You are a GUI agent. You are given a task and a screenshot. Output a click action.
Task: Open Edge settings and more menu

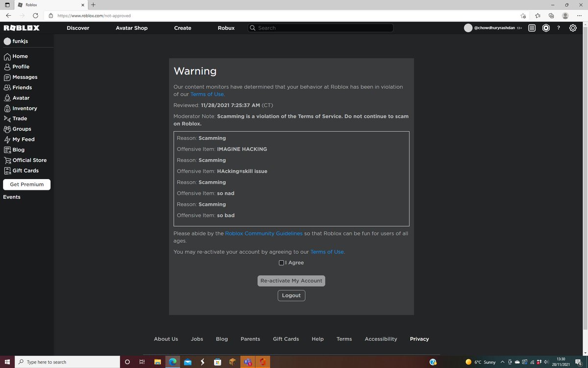pyautogui.click(x=579, y=16)
